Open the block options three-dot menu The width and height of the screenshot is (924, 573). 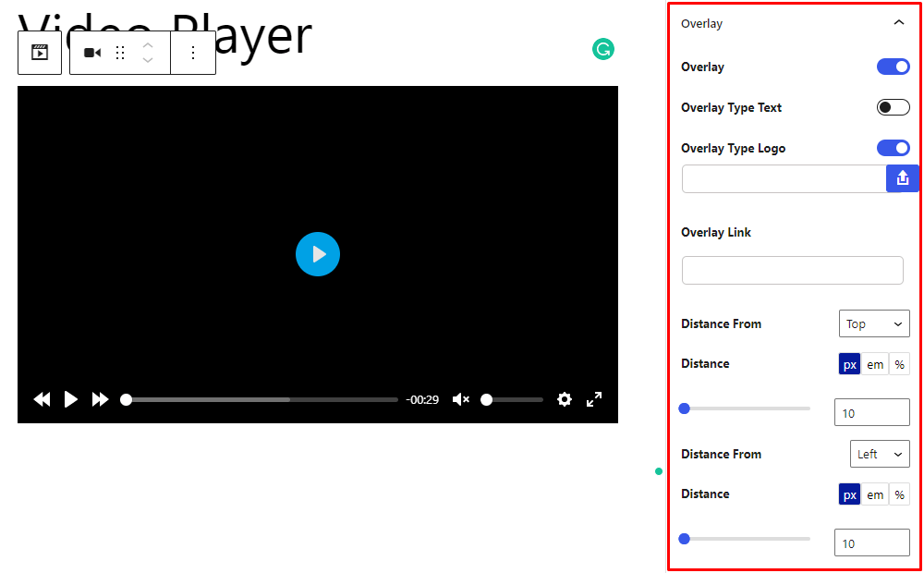click(193, 52)
